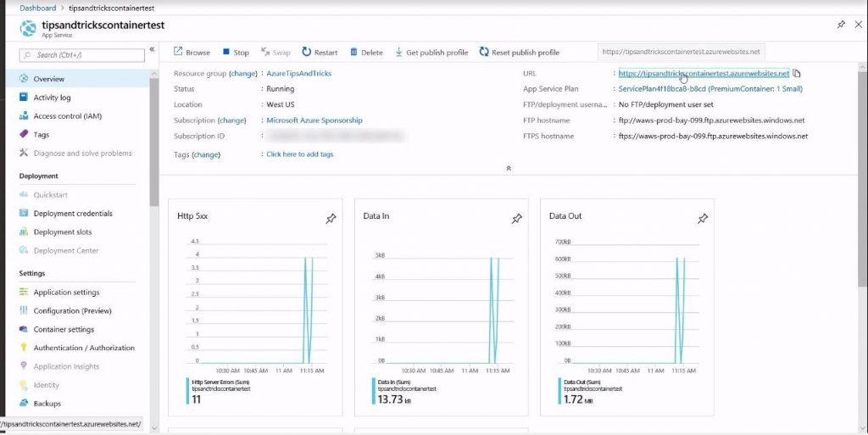Click the Deployment credentials icon
The width and height of the screenshot is (868, 435).
pyautogui.click(x=23, y=213)
